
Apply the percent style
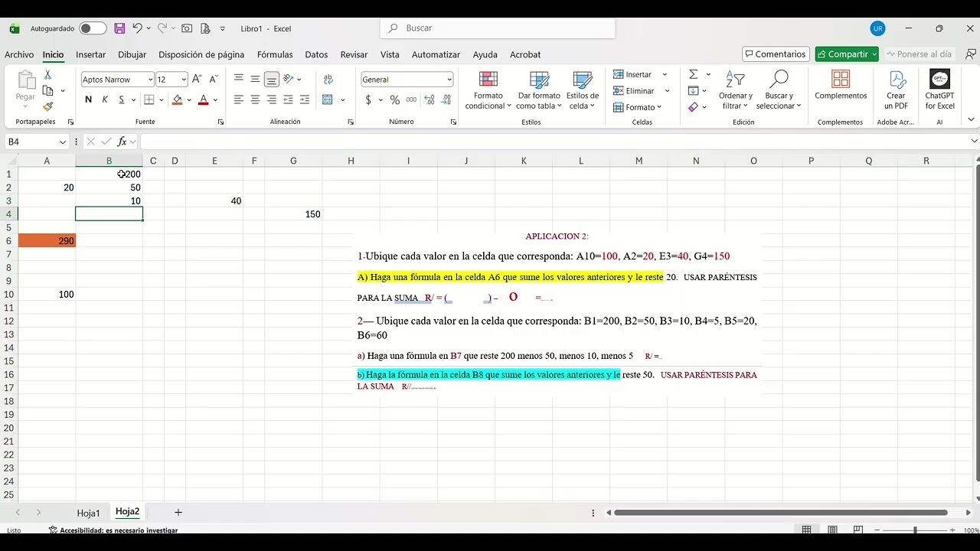tap(395, 99)
